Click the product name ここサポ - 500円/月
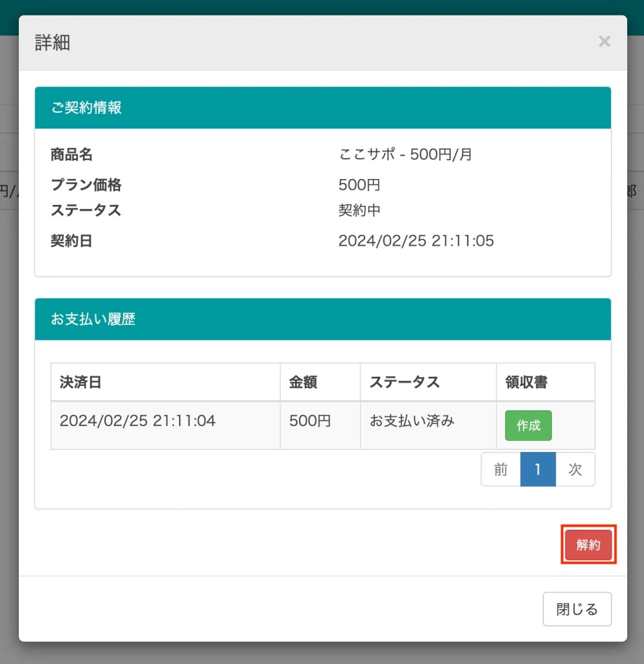The width and height of the screenshot is (644, 664). [x=405, y=155]
